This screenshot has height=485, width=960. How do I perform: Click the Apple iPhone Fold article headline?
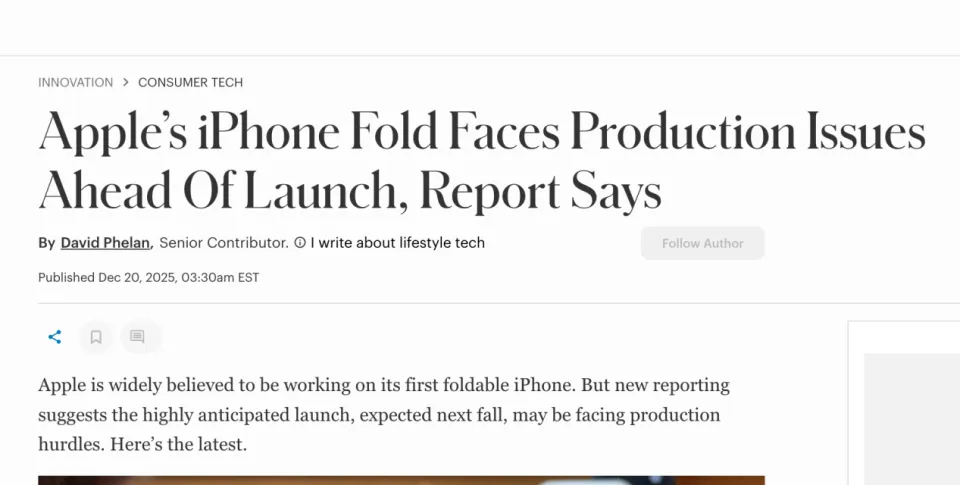coord(480,160)
